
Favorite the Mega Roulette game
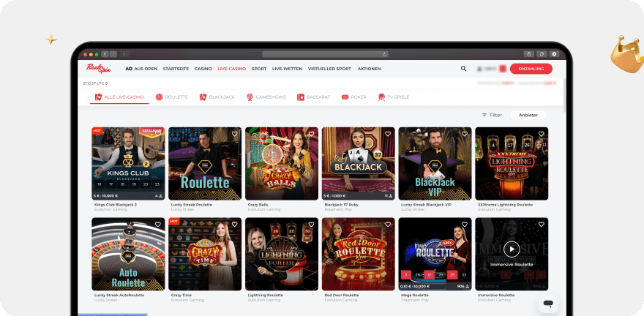pyautogui.click(x=465, y=225)
